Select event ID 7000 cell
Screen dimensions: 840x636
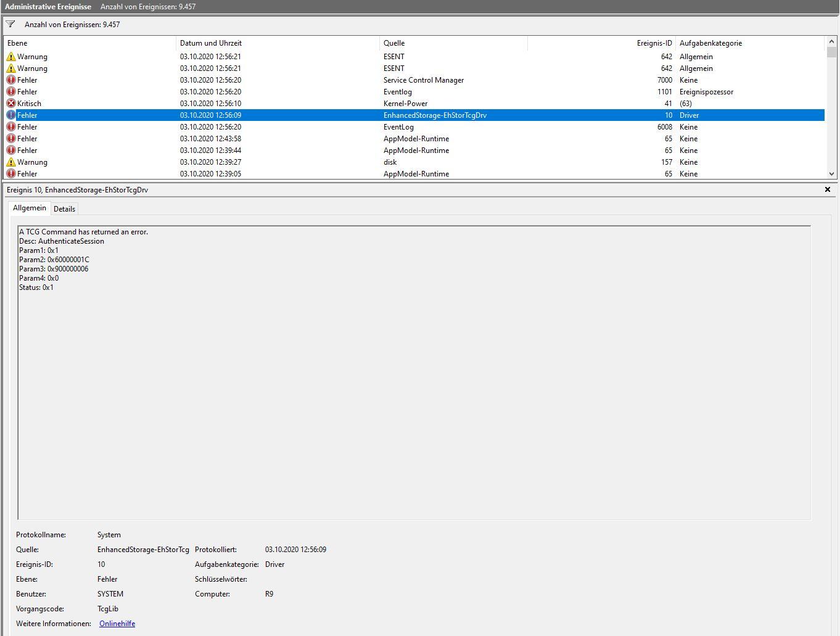[x=664, y=80]
